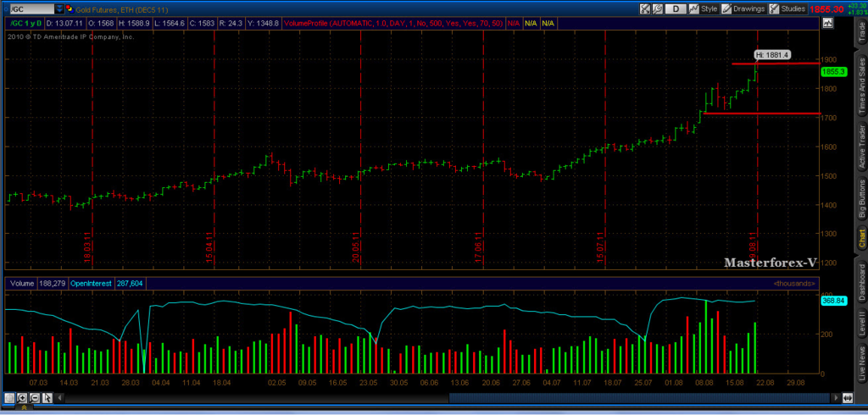This screenshot has height=415, width=868.
Task: Open the Drawings menu
Action: pos(743,8)
